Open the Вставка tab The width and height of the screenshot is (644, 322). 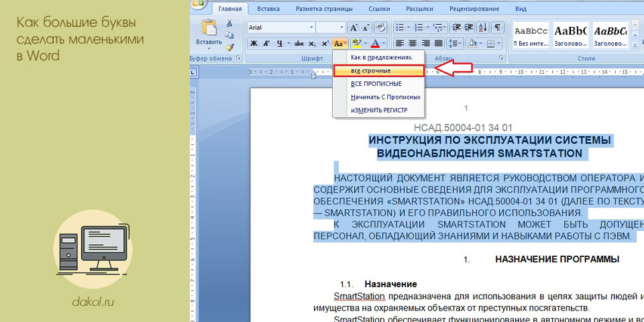pos(268,9)
